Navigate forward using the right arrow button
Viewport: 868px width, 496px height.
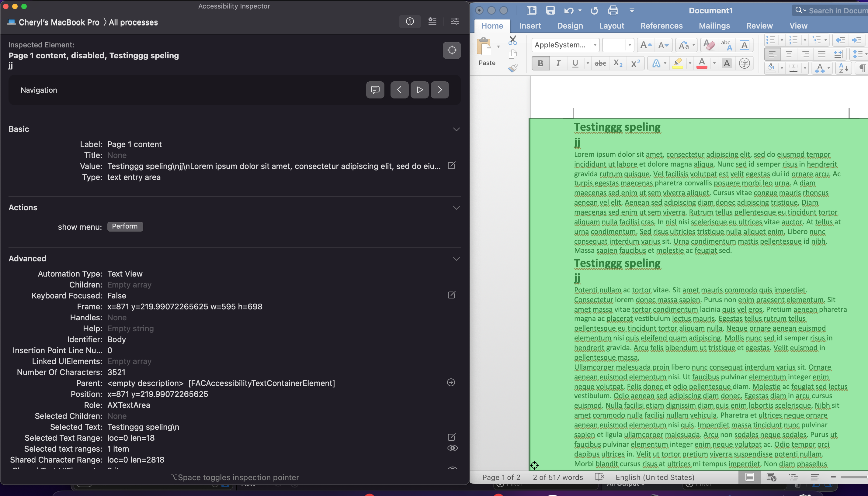[x=439, y=90]
